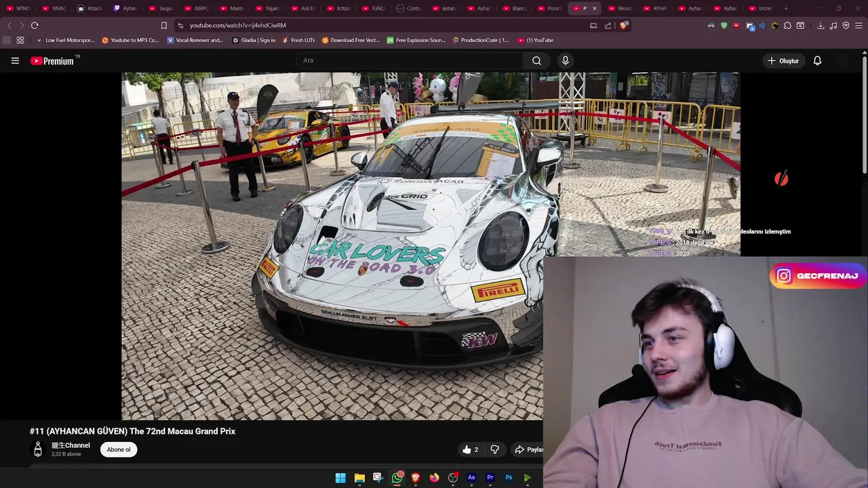Open Gladia Sign in bookmark
Image resolution: width=868 pixels, height=488 pixels.
[254, 40]
